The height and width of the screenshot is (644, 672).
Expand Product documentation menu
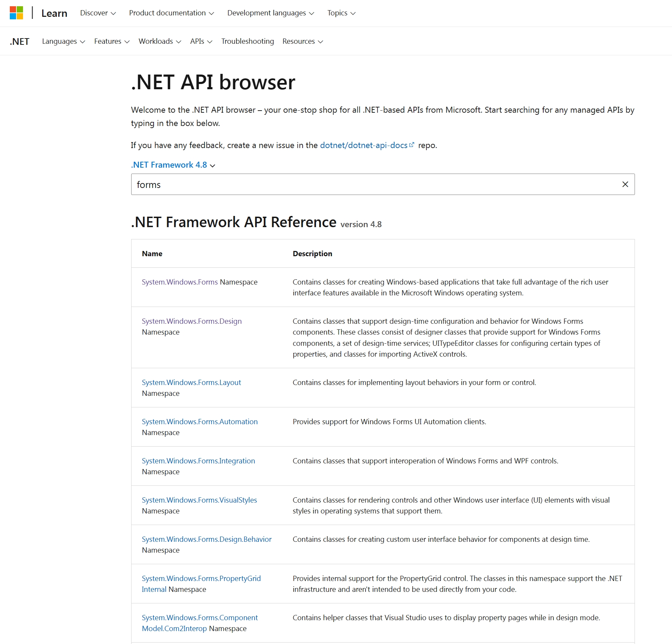pos(171,13)
